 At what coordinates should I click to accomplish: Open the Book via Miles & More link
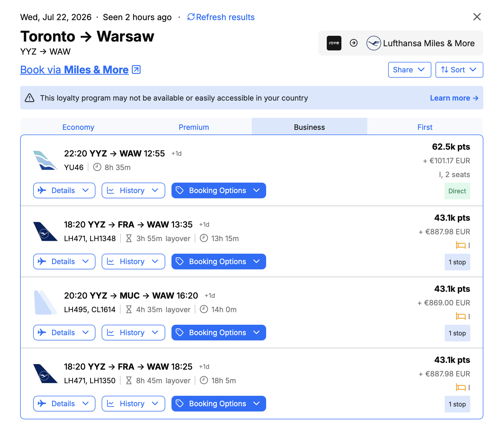click(80, 70)
